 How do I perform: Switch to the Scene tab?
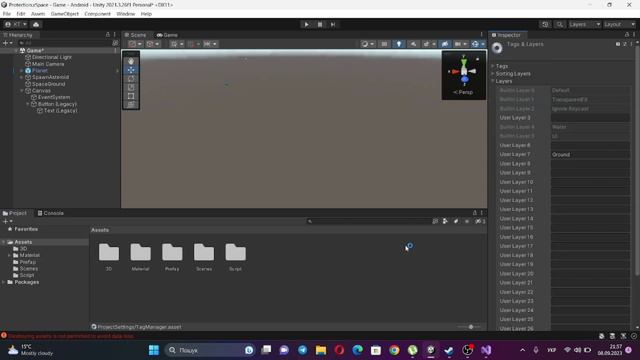coord(136,35)
